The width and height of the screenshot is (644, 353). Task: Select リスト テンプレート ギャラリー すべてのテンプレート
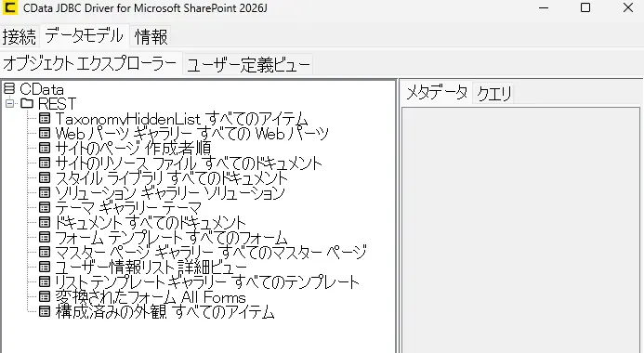[207, 281]
